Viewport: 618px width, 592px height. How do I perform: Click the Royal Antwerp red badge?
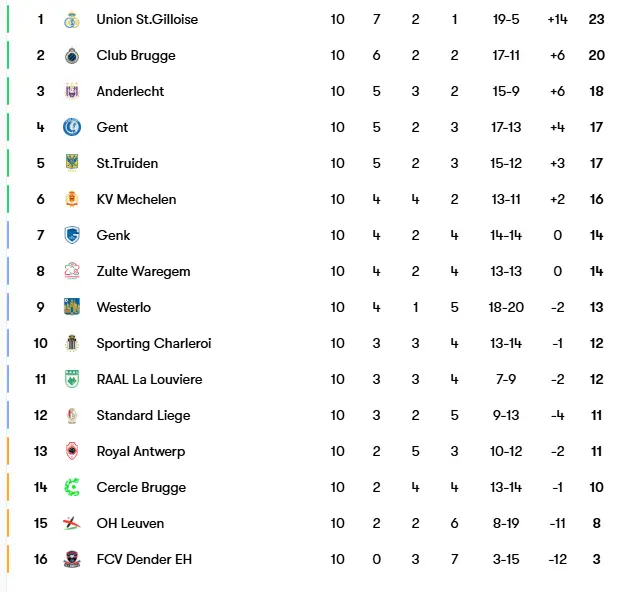[x=71, y=452]
